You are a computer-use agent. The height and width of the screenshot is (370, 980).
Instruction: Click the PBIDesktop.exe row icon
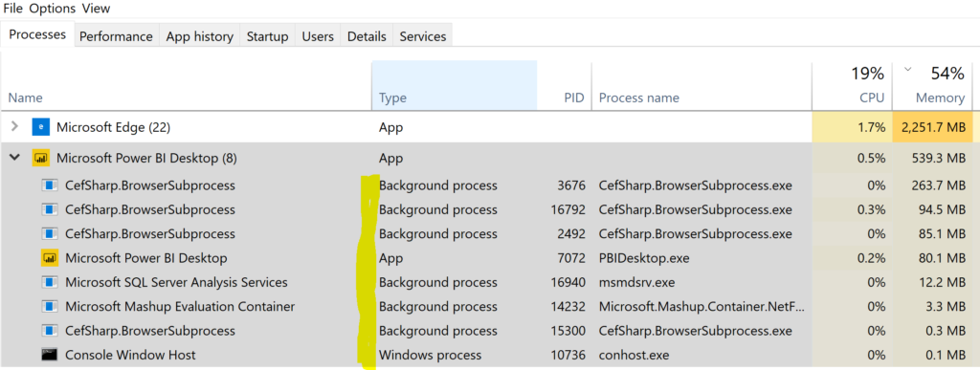50,258
